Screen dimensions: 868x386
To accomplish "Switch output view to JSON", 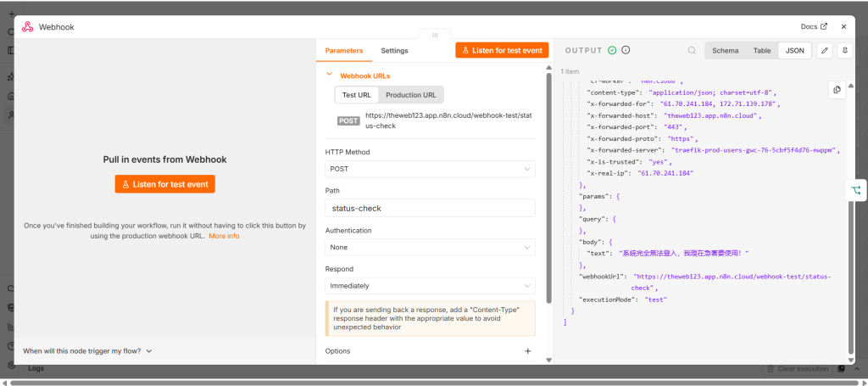I will (x=795, y=50).
